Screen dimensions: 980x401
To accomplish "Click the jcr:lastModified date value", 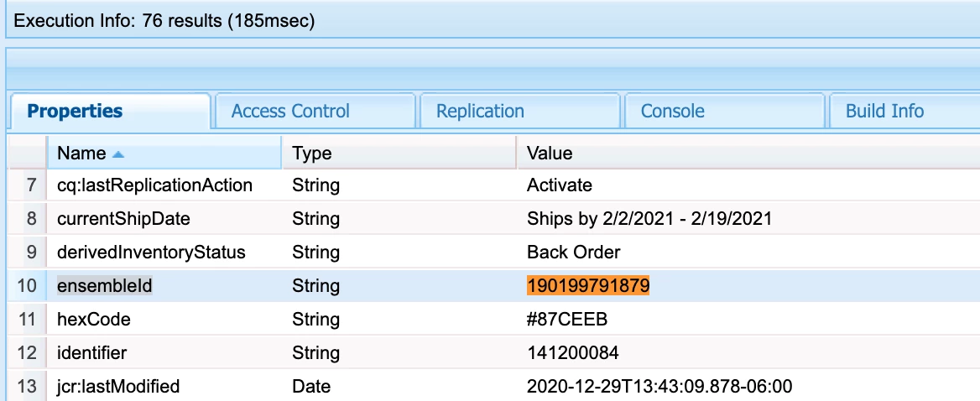I will (x=659, y=387).
